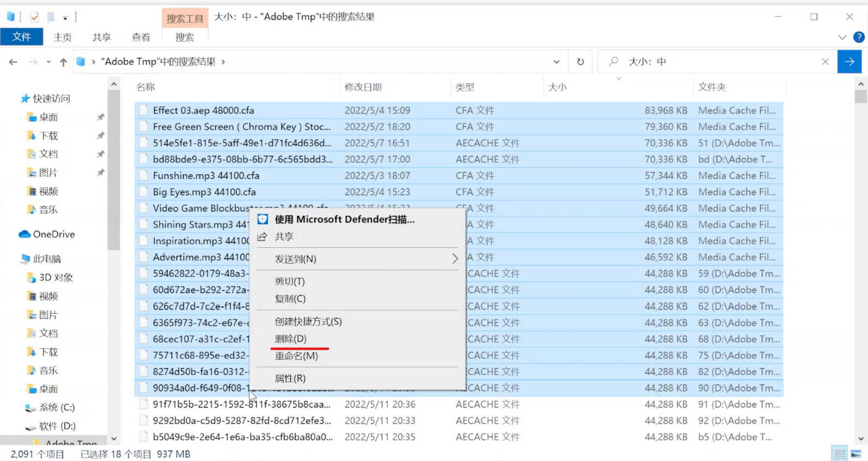This screenshot has width=868, height=461.
Task: Click the back navigation arrow
Action: click(x=13, y=62)
